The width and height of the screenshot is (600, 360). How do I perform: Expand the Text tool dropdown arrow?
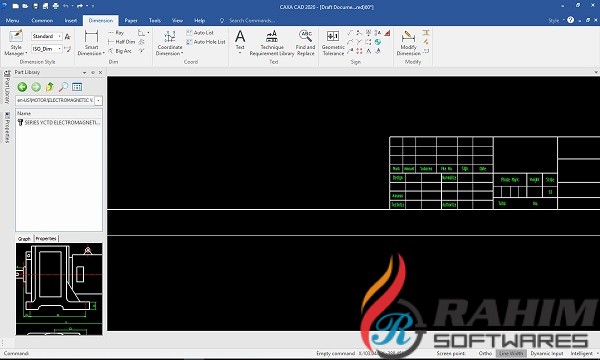pyautogui.click(x=240, y=53)
